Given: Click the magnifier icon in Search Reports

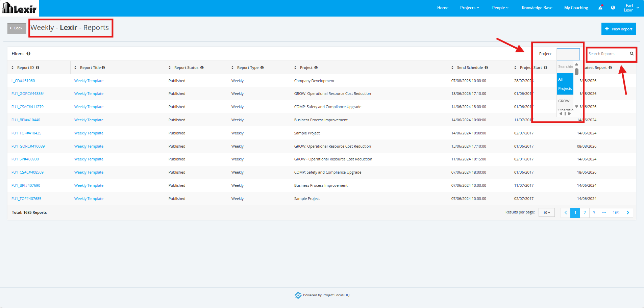Looking at the screenshot, I should [x=631, y=54].
